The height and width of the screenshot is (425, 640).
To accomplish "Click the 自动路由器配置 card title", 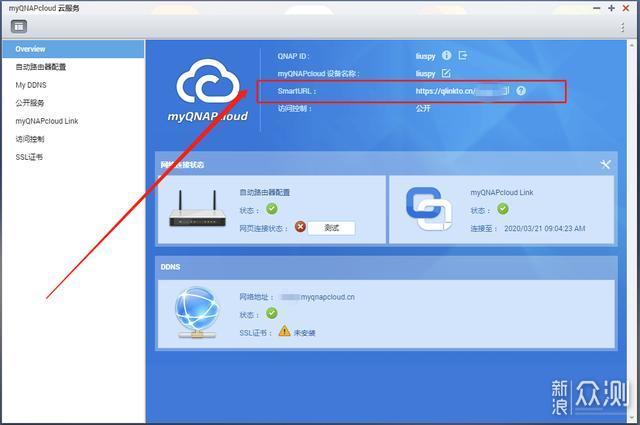I will 264,192.
